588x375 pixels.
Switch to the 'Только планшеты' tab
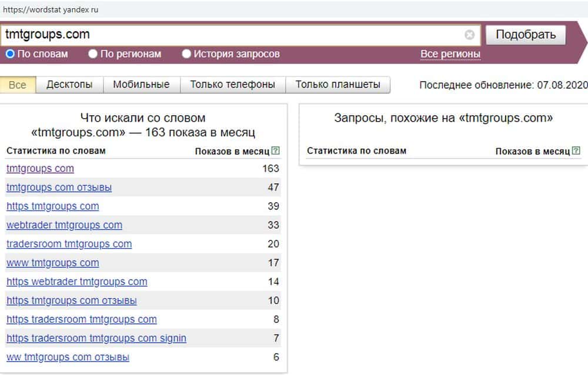[x=338, y=85]
